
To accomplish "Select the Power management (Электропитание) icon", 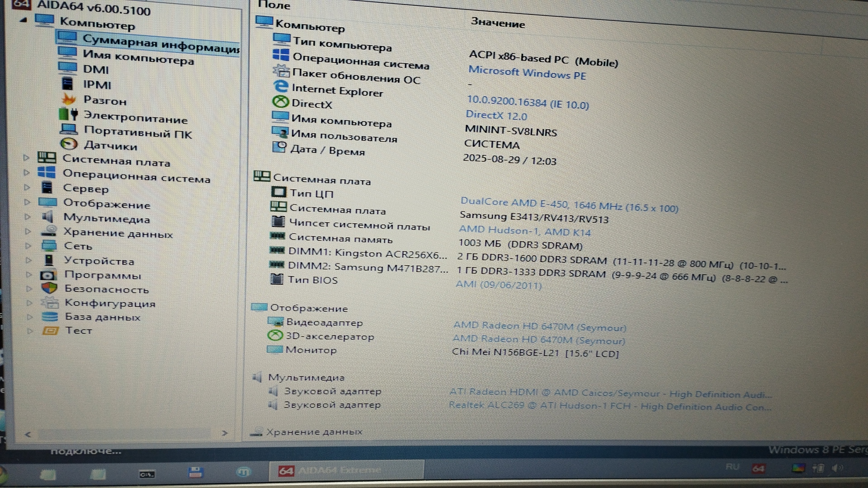I will 68,114.
